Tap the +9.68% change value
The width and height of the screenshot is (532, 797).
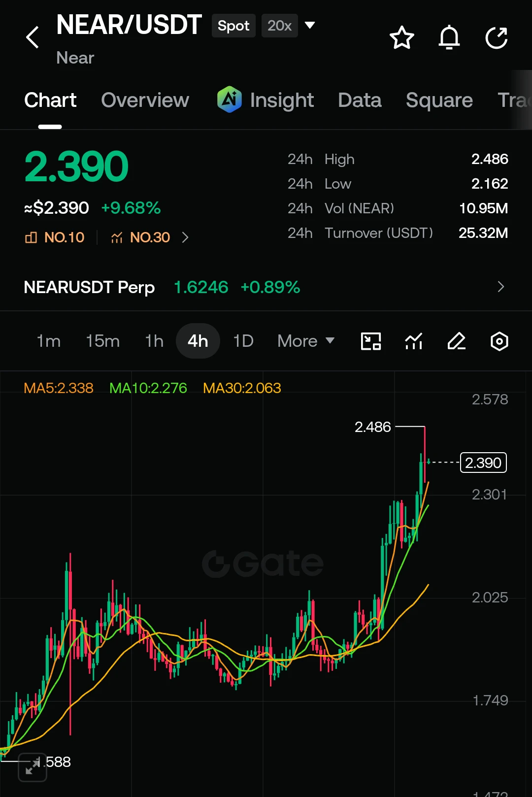click(131, 208)
